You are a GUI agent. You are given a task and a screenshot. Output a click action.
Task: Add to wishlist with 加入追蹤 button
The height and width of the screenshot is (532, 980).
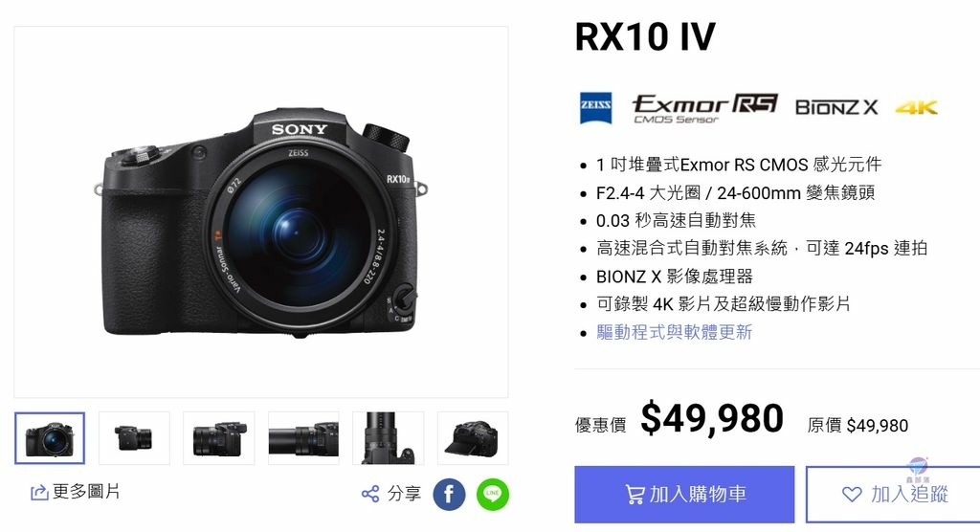pos(893,495)
